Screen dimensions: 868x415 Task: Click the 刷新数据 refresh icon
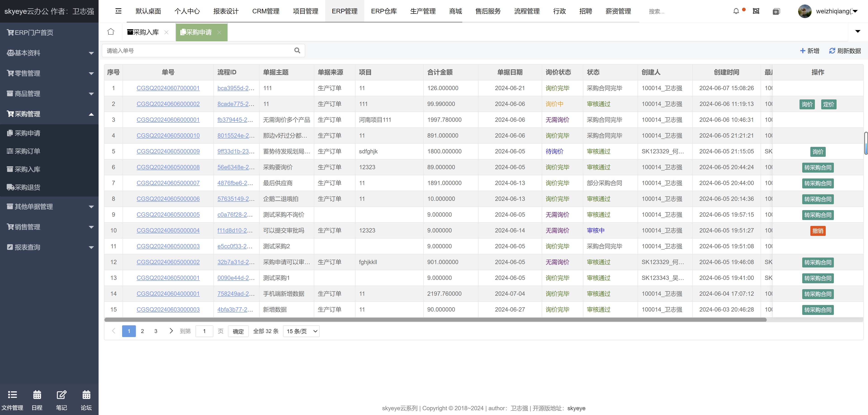click(832, 51)
